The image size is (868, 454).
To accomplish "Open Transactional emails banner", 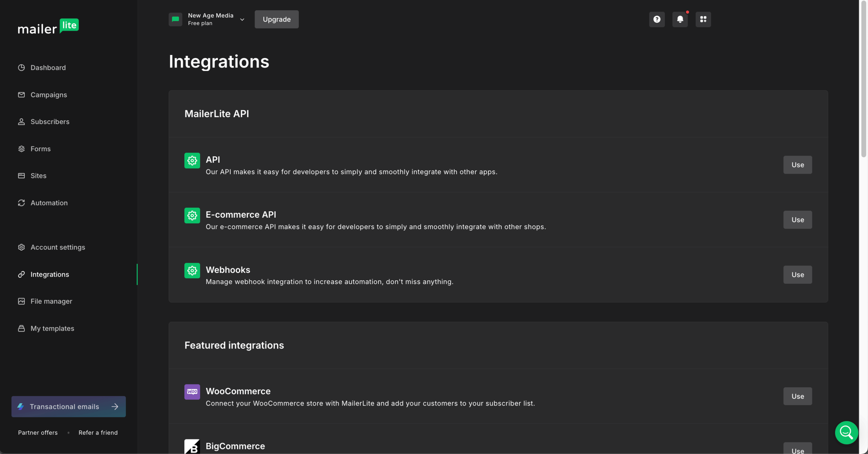I will 68,407.
